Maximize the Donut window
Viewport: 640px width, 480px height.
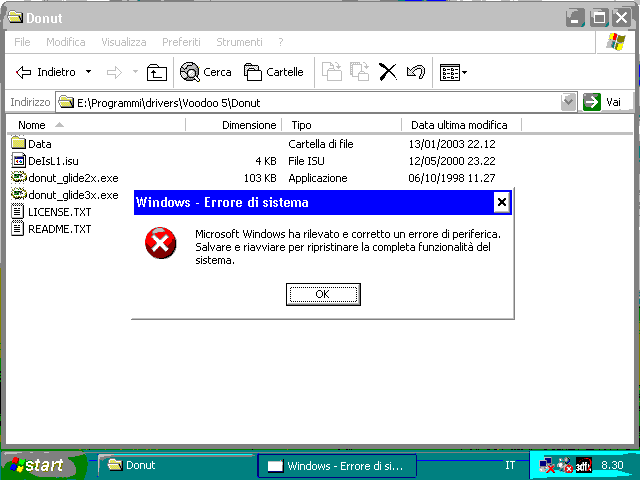coord(599,18)
